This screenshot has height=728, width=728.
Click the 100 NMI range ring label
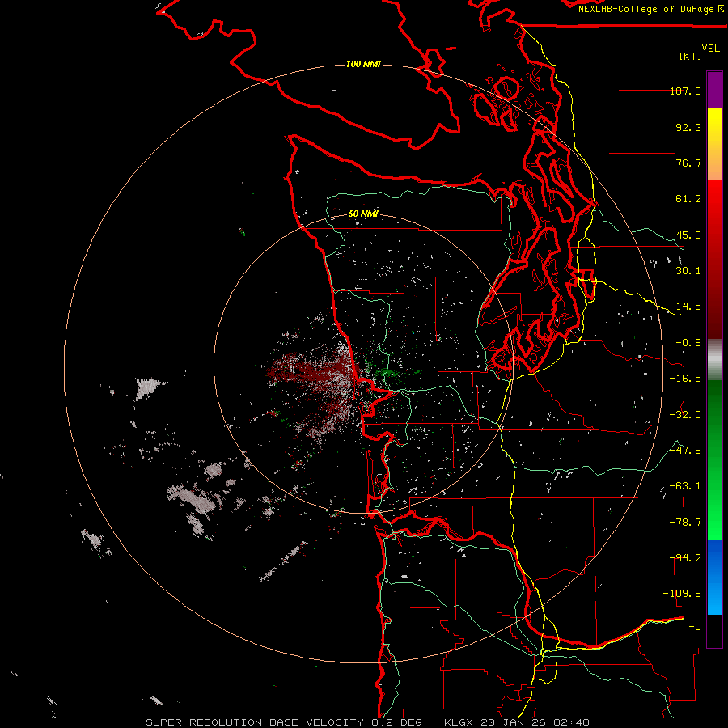coord(363,64)
